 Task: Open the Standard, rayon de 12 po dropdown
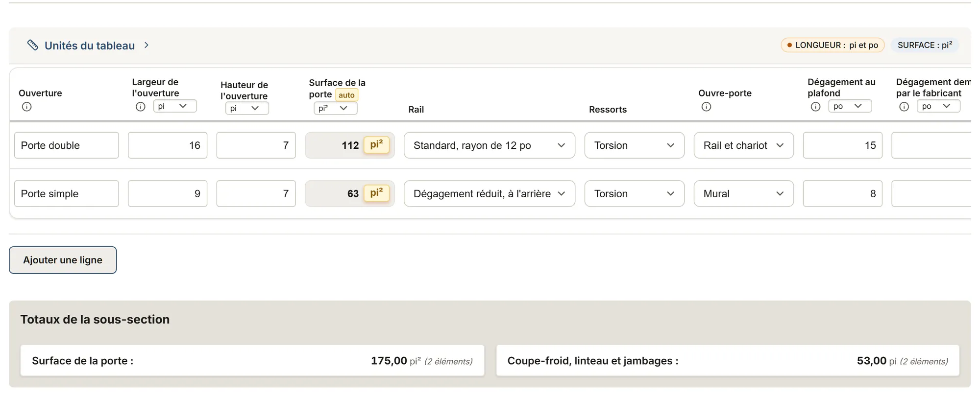pos(490,145)
